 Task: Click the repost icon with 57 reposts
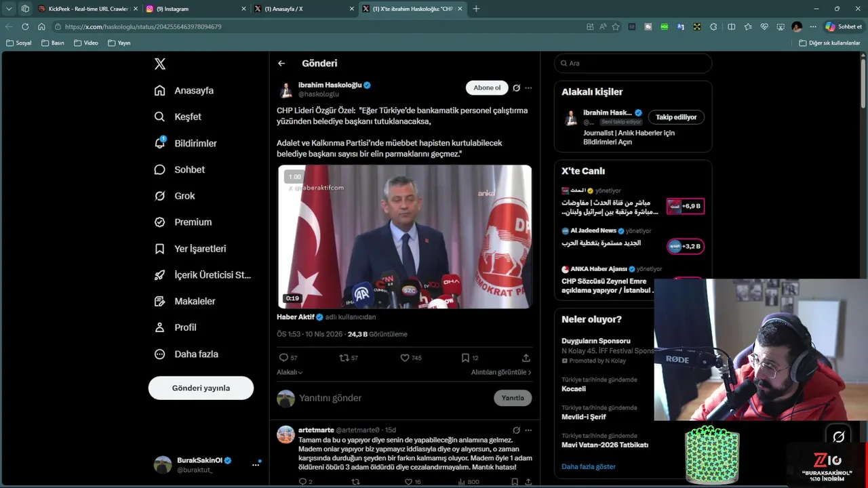[x=349, y=358]
